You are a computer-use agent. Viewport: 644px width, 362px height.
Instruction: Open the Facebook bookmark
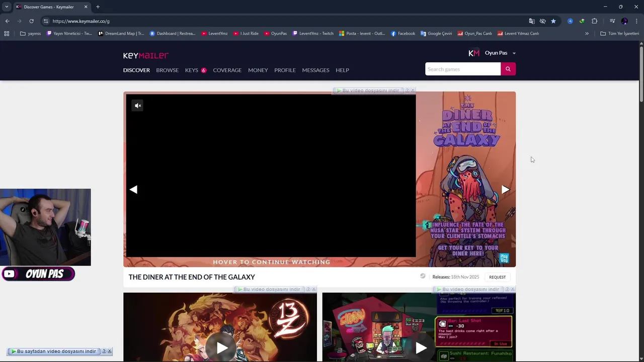[x=403, y=34]
